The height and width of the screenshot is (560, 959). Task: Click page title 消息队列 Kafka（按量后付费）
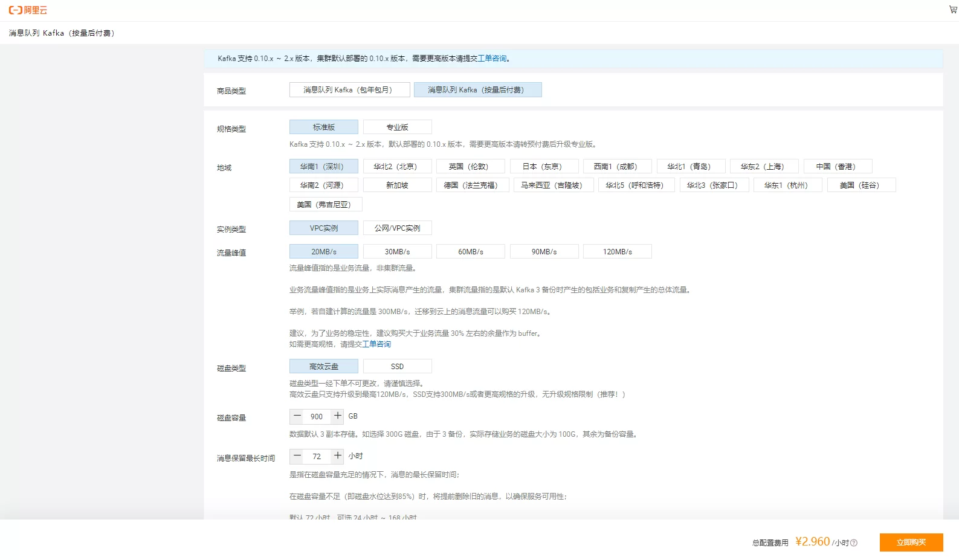62,33
